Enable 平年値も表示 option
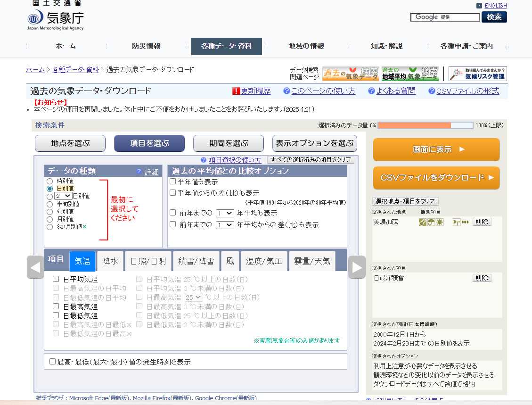 point(173,182)
